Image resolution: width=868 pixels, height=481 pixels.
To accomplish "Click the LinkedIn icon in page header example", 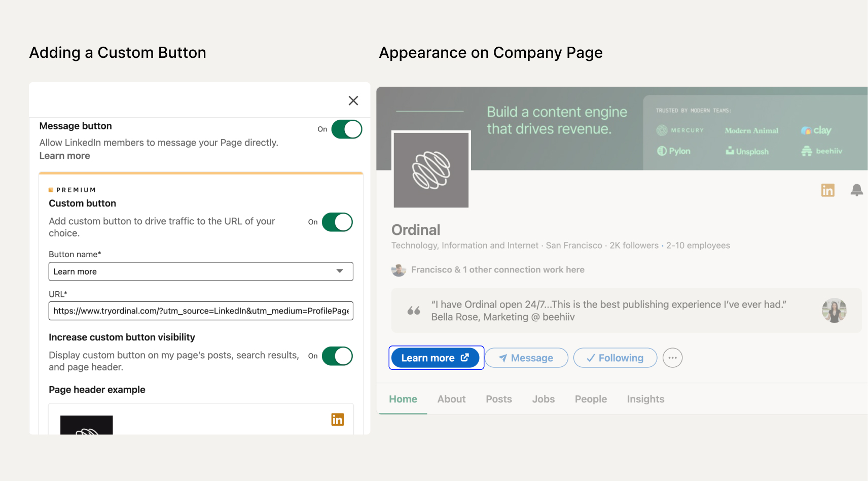I will [337, 419].
